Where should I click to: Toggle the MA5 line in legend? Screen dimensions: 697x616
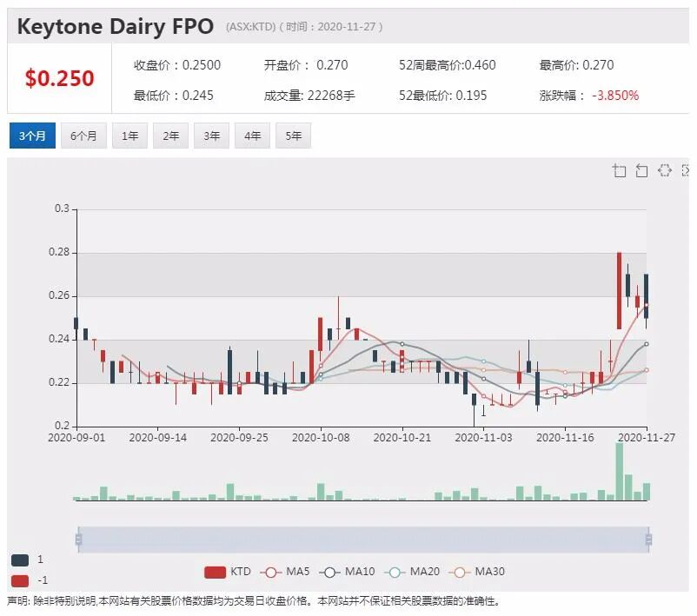[285, 572]
